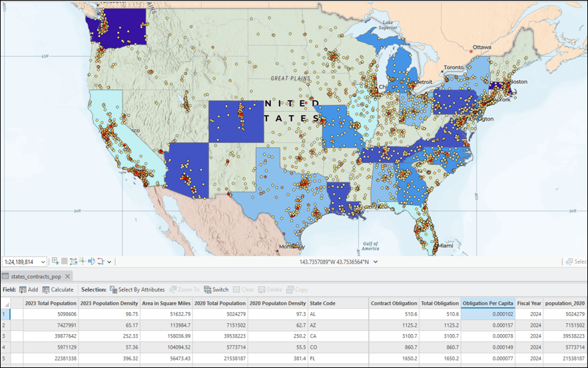This screenshot has height=368, width=588.
Task: Open the coordinate display format dropdown
Action: point(376,262)
